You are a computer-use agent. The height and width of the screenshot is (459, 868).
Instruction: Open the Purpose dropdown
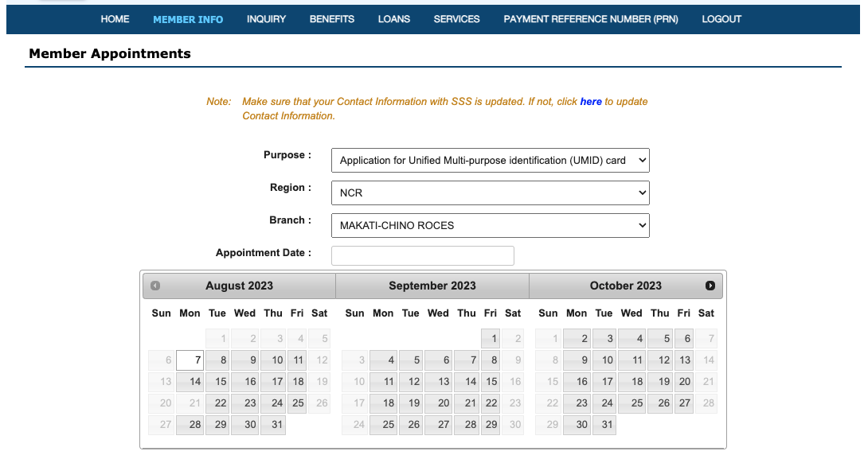(x=490, y=160)
